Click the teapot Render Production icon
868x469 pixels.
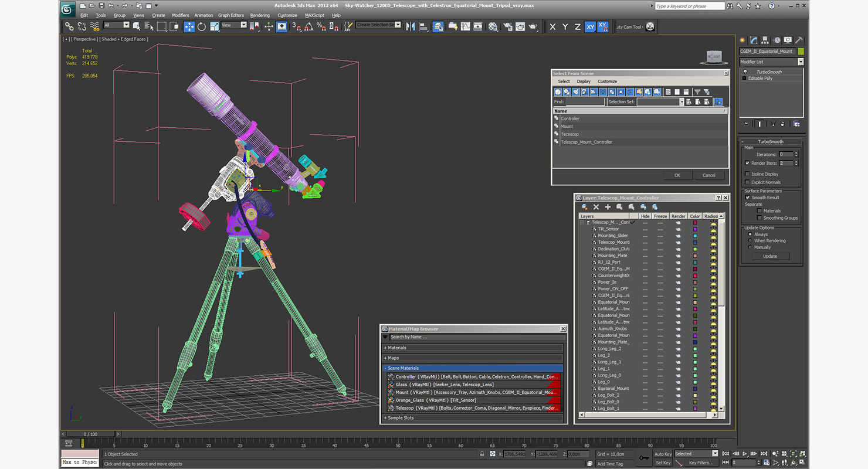532,26
